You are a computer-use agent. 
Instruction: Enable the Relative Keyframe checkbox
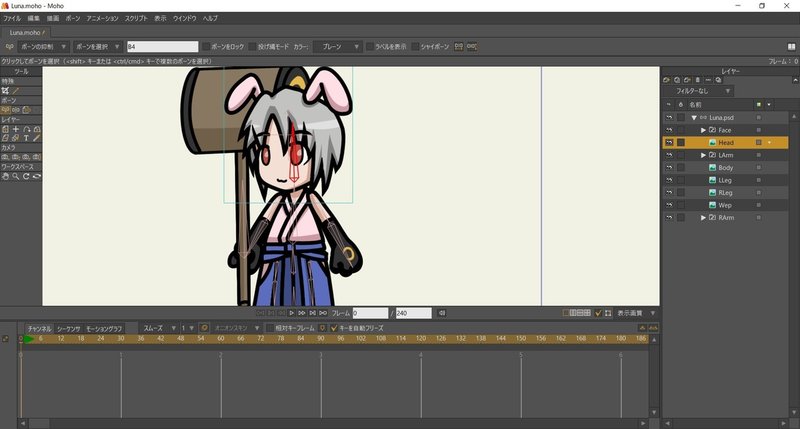pyautogui.click(x=270, y=328)
